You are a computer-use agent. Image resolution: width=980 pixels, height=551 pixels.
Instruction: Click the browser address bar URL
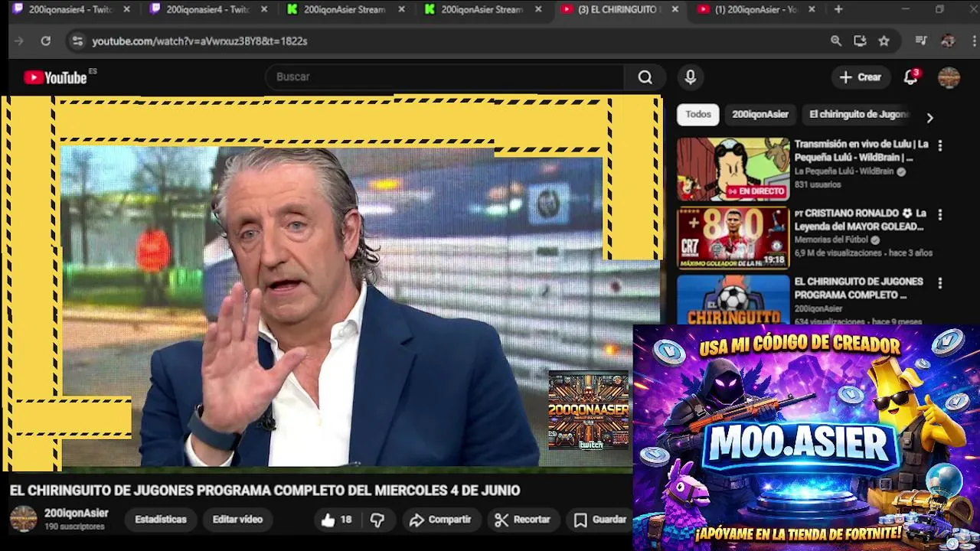tap(199, 41)
